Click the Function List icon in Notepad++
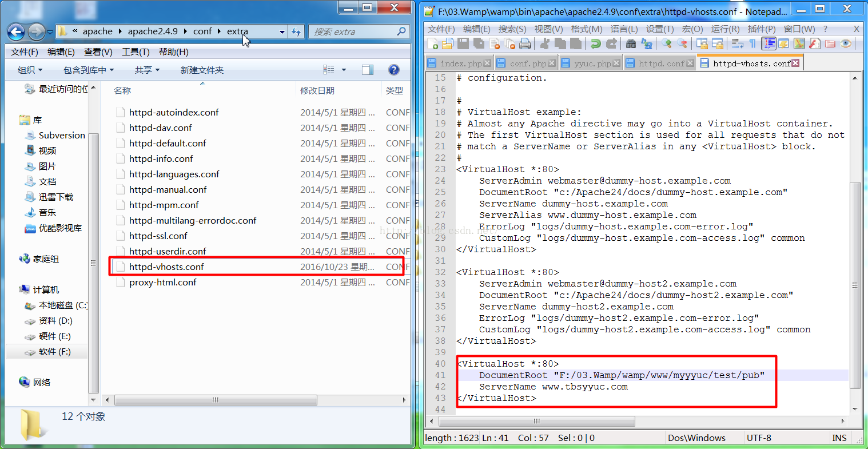Viewport: 868px width, 449px height. (815, 43)
